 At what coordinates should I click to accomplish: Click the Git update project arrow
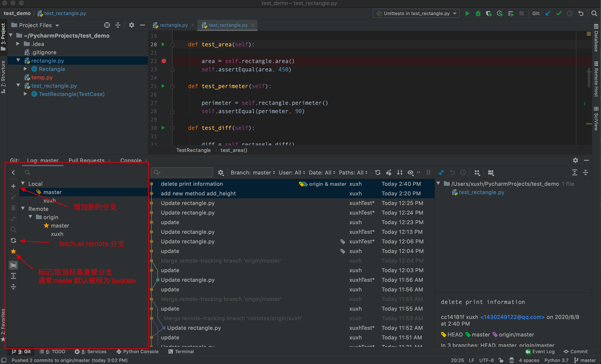pos(548,13)
